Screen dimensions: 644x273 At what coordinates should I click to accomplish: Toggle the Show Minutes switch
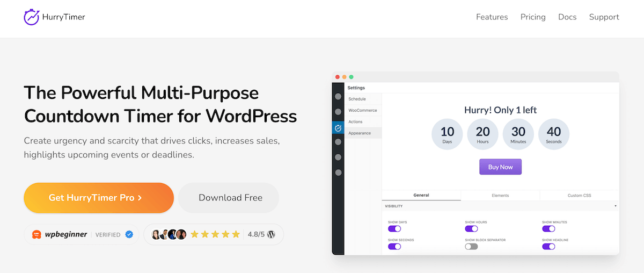click(548, 229)
